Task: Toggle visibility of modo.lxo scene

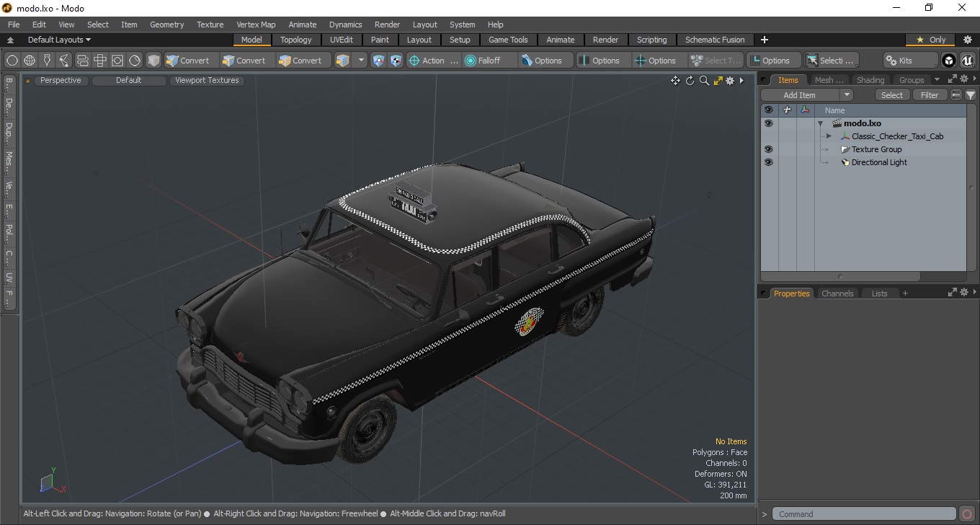Action: click(x=768, y=123)
